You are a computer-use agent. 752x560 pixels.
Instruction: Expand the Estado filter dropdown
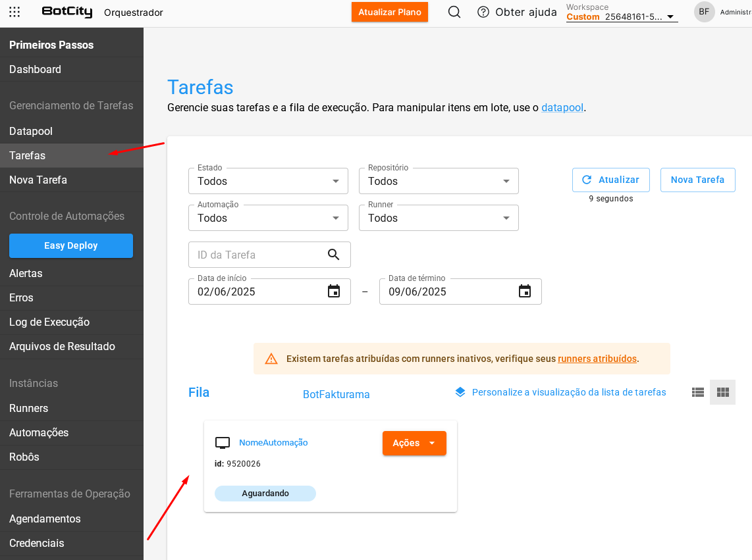pos(268,181)
